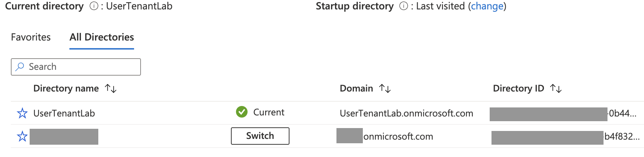Sort by Directory name using arrows icon
The width and height of the screenshot is (644, 157).
(111, 88)
